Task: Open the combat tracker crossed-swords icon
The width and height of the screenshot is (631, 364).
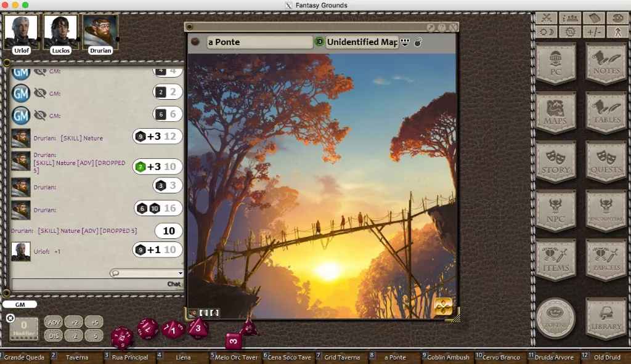Action: [546, 18]
